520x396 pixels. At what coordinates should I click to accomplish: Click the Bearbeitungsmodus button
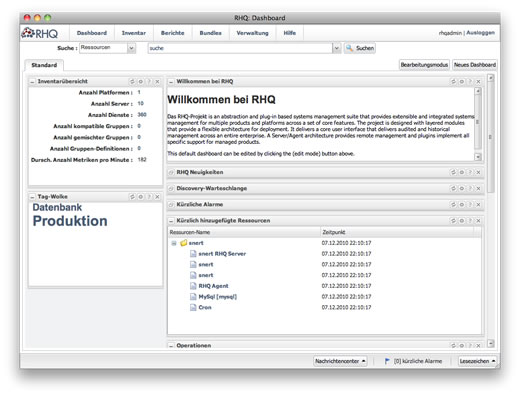[424, 65]
